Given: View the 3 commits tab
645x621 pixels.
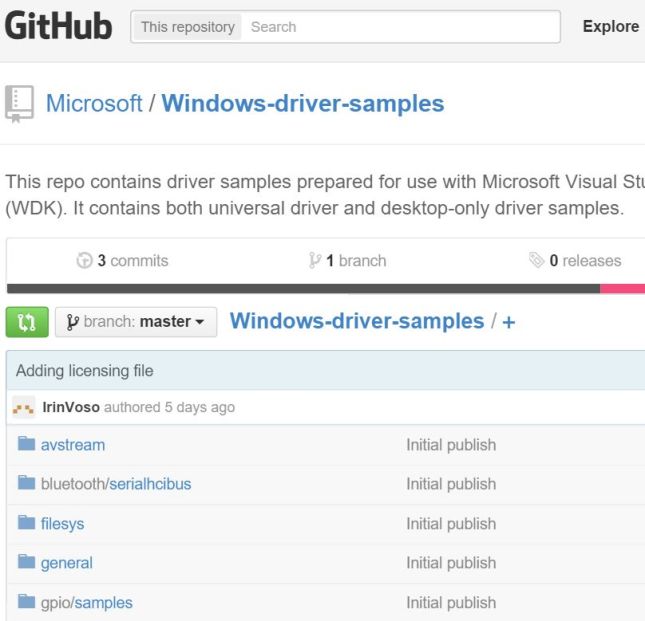Looking at the screenshot, I should pyautogui.click(x=123, y=261).
